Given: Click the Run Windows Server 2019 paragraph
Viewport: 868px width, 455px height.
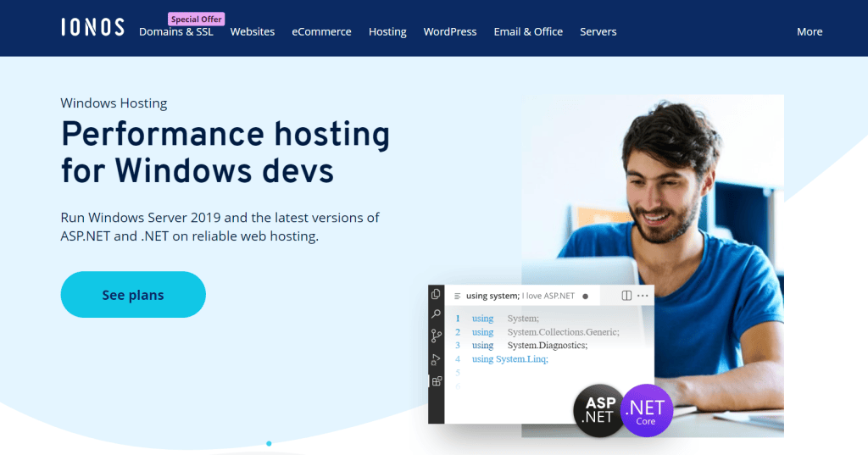Looking at the screenshot, I should (220, 226).
